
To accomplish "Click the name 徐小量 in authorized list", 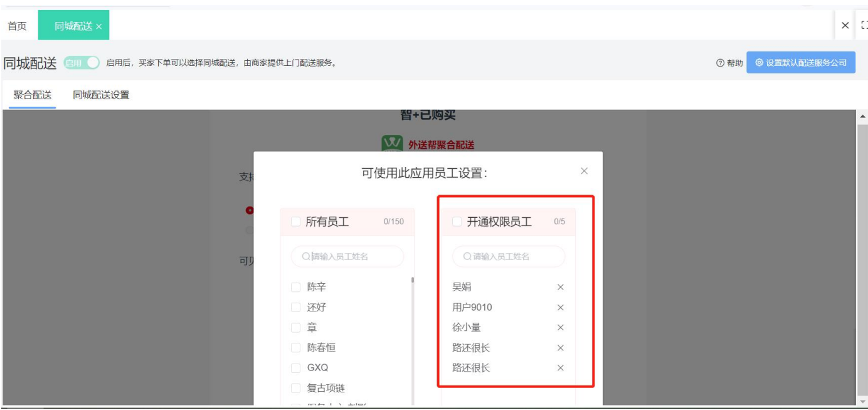I will [467, 328].
